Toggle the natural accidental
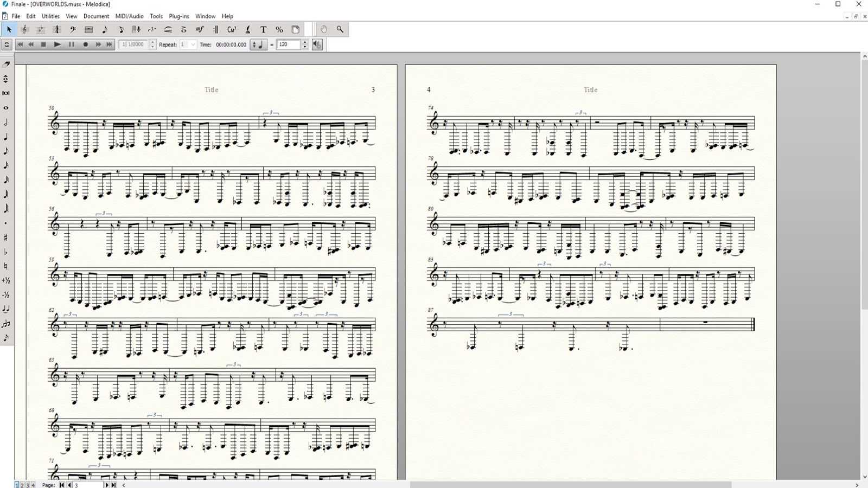 pyautogui.click(x=7, y=266)
